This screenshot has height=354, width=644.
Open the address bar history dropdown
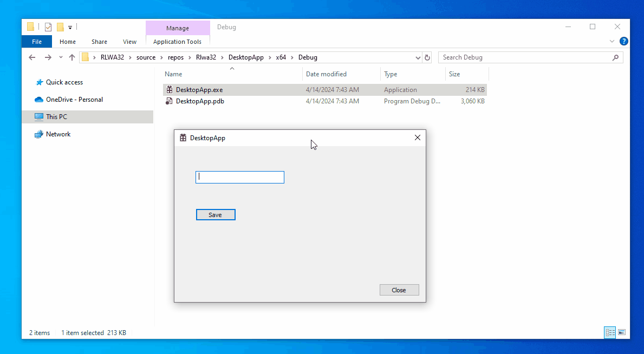(x=418, y=57)
